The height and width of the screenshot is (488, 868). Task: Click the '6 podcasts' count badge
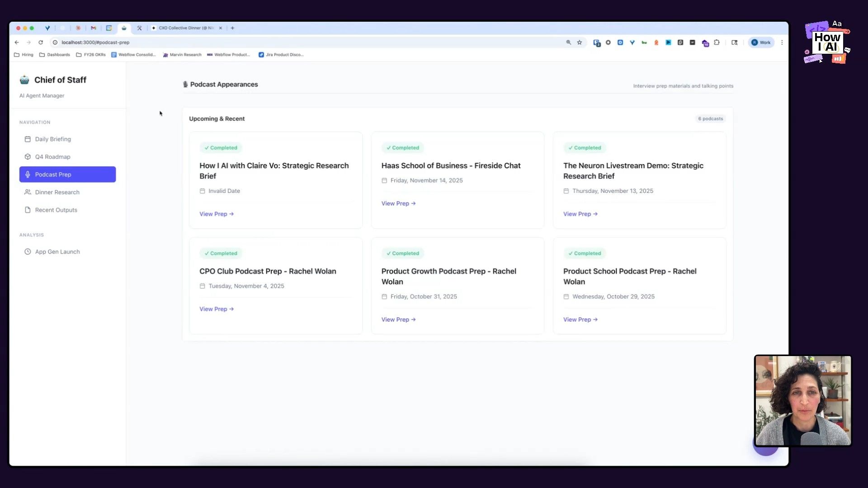click(x=711, y=119)
